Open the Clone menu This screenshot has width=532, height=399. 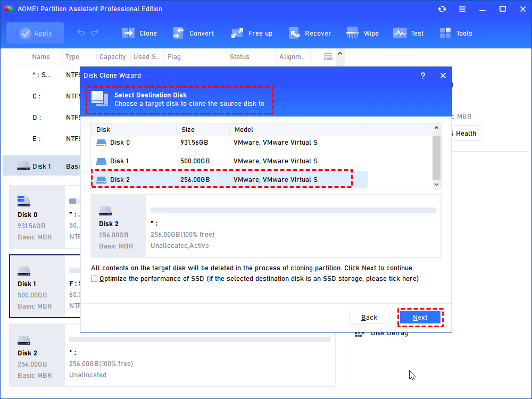[x=139, y=33]
